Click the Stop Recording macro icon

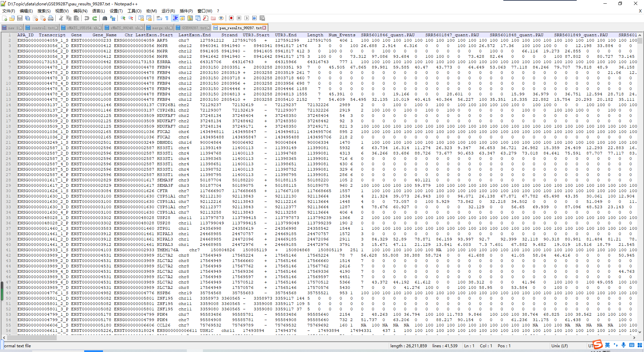pos(239,18)
